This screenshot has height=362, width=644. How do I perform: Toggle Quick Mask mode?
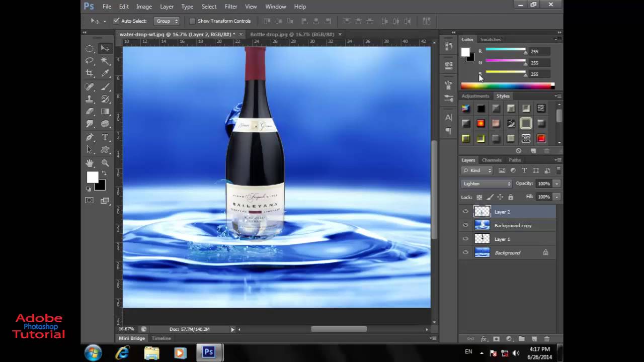click(90, 201)
